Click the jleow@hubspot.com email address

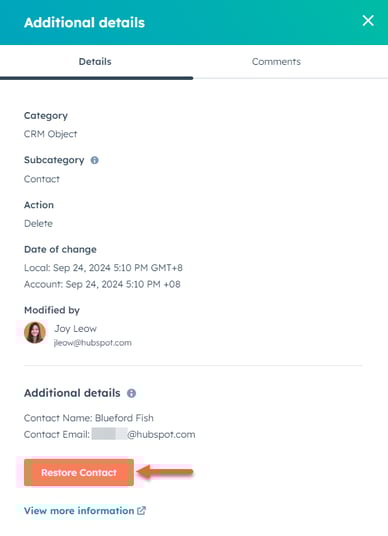tap(93, 343)
